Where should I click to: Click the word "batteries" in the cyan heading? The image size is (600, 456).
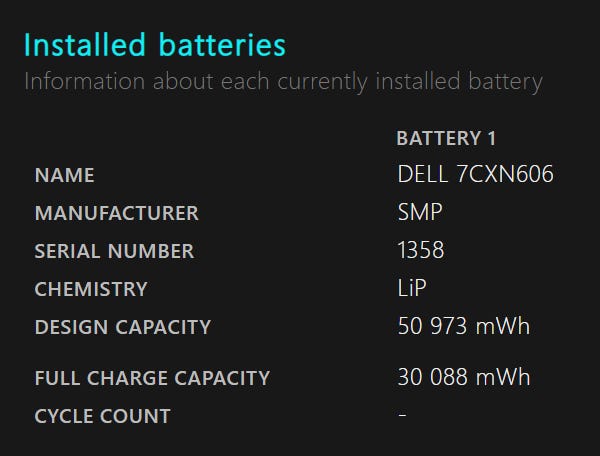coord(222,45)
